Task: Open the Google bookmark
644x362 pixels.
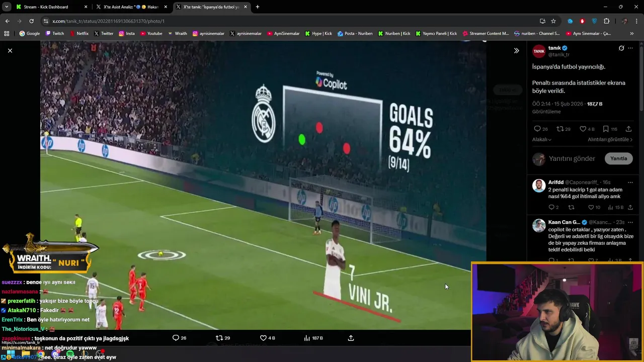Action: [x=30, y=34]
